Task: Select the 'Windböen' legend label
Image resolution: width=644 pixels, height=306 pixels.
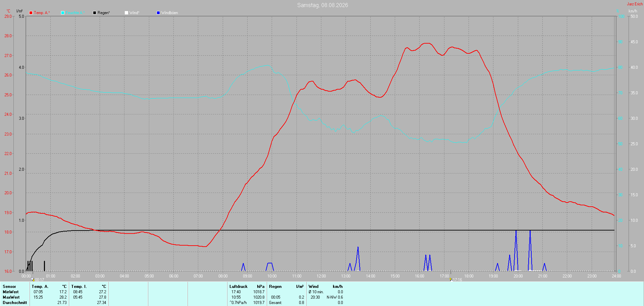Action: [x=170, y=13]
